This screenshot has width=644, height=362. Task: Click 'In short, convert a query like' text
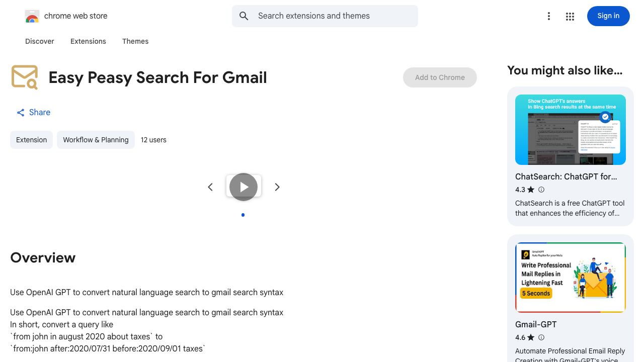(x=61, y=324)
